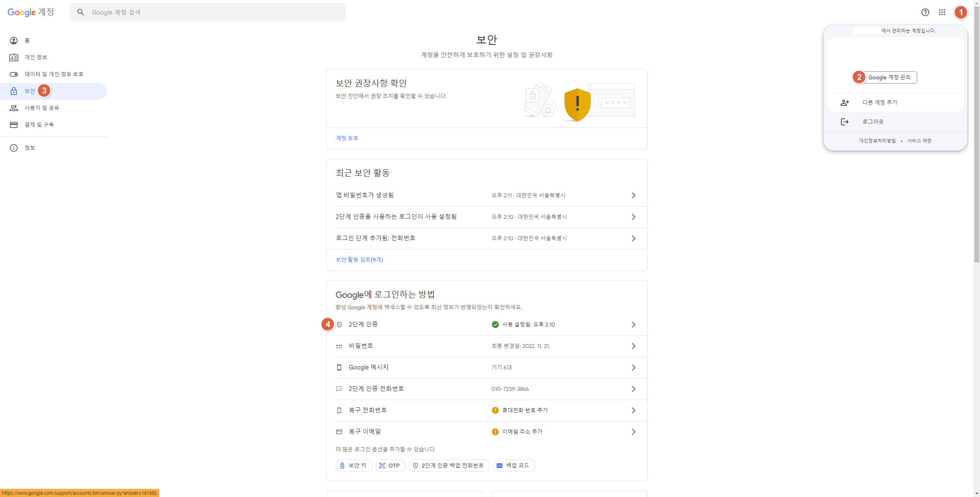
Task: Open the 비밀번호 row chevron
Action: pyautogui.click(x=633, y=346)
